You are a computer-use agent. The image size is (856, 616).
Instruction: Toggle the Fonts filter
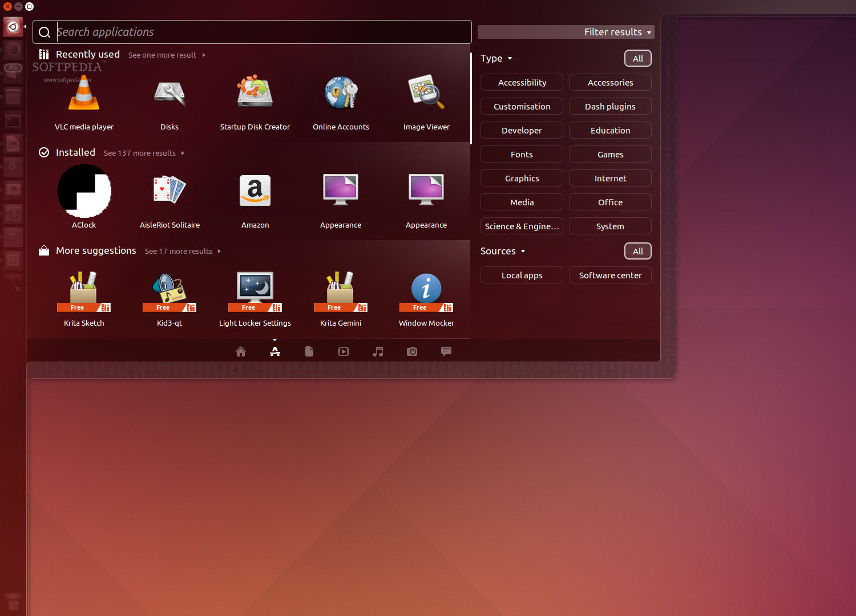click(522, 154)
